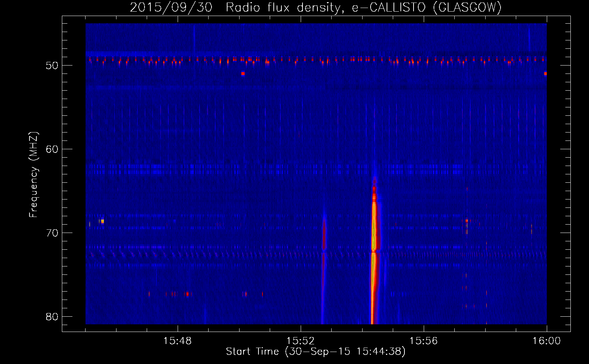This screenshot has width=589, height=364.
Task: Click the isolated red square near 51 MHz, 15:50
Action: (243, 74)
